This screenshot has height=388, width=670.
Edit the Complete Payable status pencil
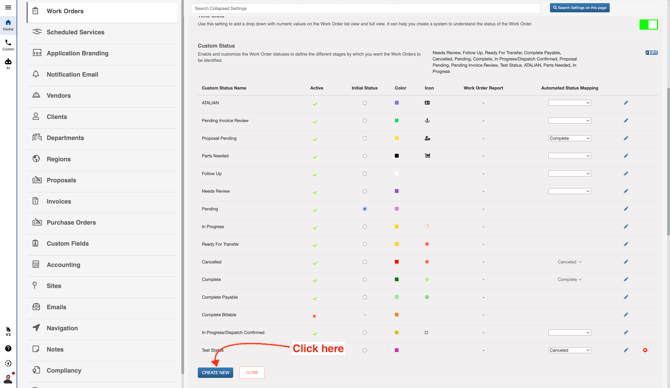click(x=626, y=297)
